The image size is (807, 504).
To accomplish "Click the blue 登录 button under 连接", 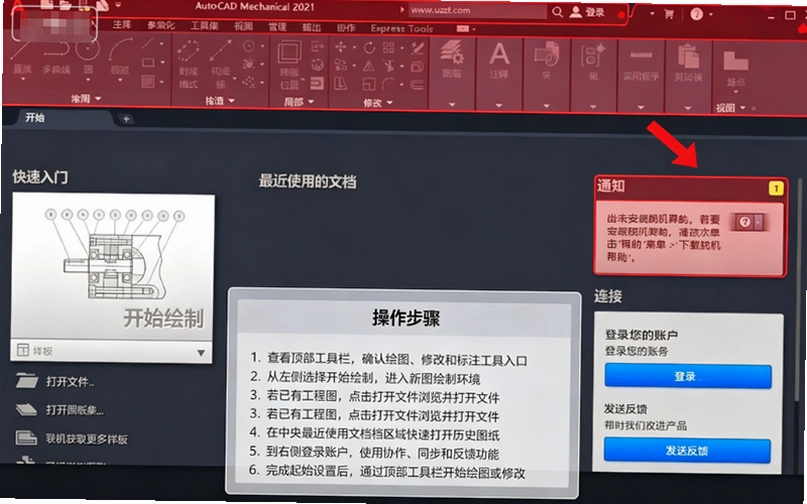I will (x=688, y=376).
